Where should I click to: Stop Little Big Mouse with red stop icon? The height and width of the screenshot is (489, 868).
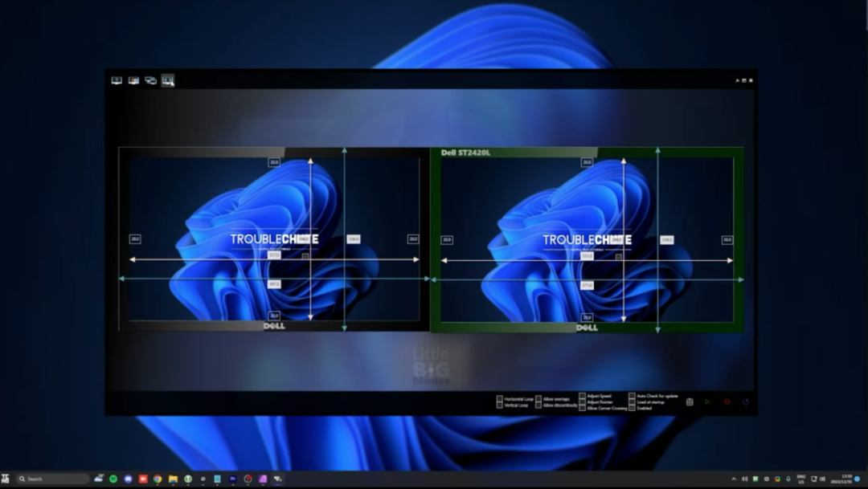(727, 402)
